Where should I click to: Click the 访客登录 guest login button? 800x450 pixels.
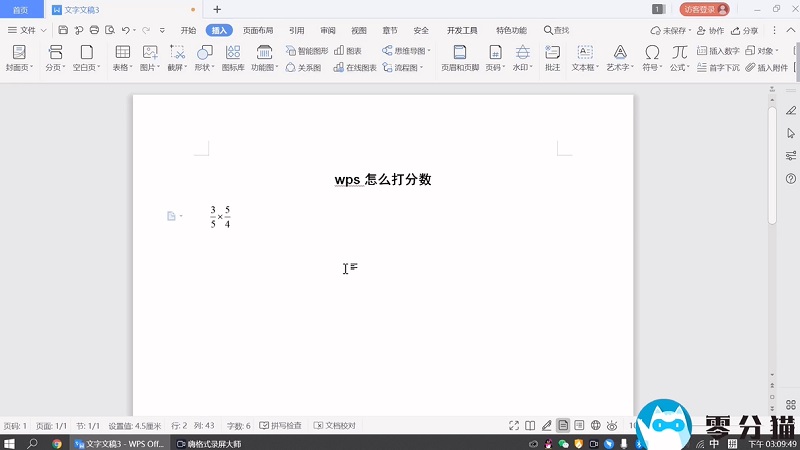(x=704, y=9)
